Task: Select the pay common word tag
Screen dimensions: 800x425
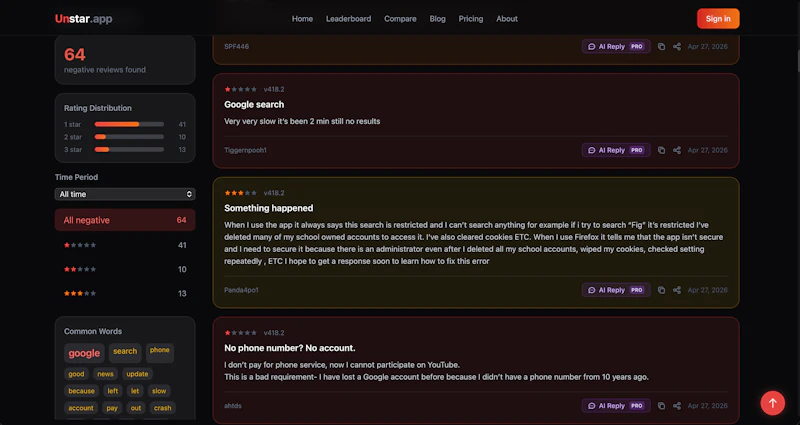Action: point(112,408)
